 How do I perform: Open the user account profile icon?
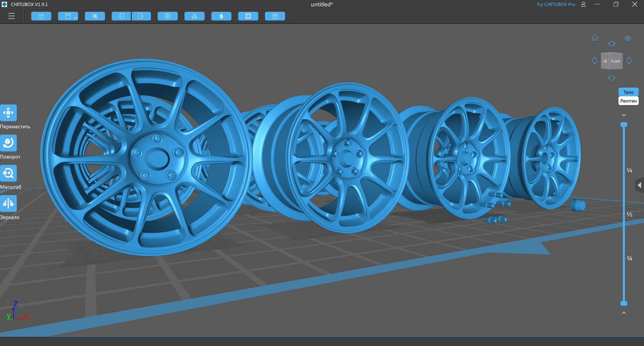pyautogui.click(x=583, y=4)
